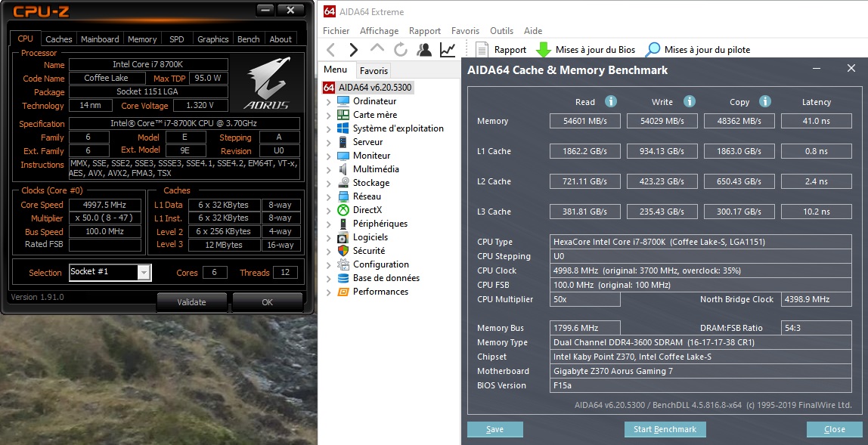868x445 pixels.
Task: Open the user icon in AIDA64 toolbar
Action: (x=424, y=50)
